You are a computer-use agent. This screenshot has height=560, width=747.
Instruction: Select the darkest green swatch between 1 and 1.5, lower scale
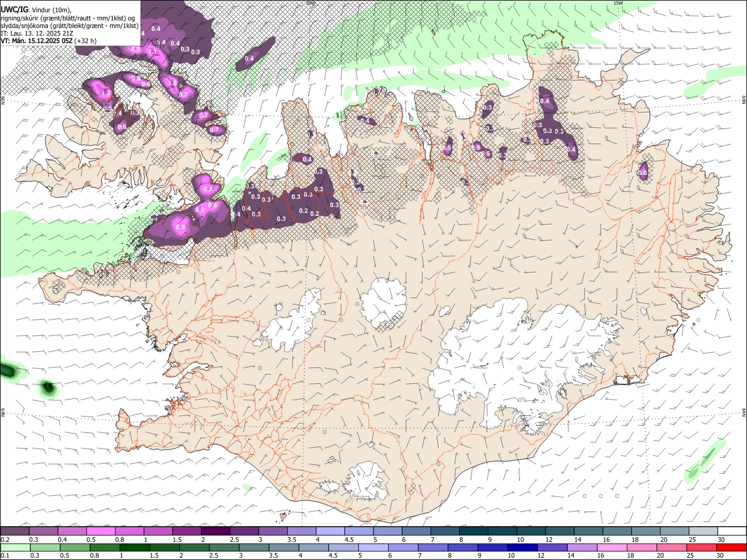135,547
